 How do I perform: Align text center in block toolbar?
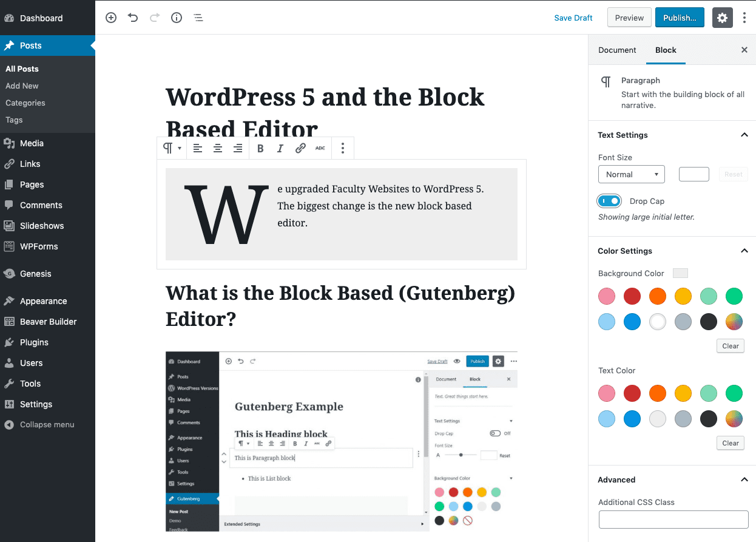pos(218,148)
